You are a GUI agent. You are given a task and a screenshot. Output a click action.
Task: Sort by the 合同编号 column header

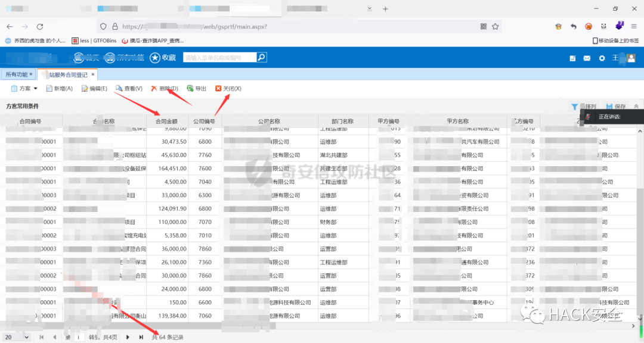click(31, 121)
